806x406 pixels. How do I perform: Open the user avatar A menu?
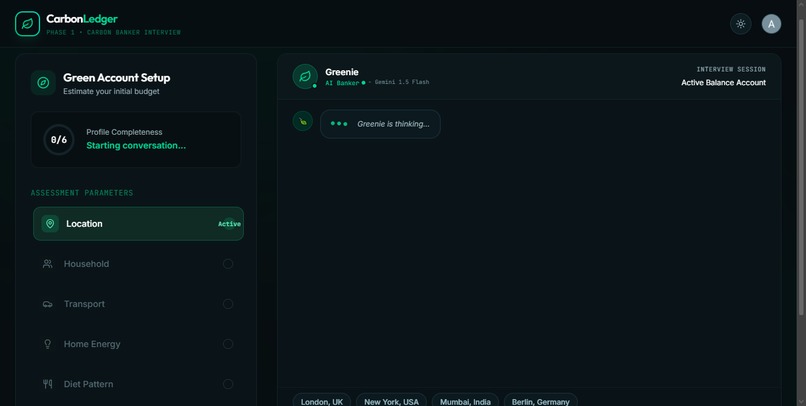tap(771, 24)
